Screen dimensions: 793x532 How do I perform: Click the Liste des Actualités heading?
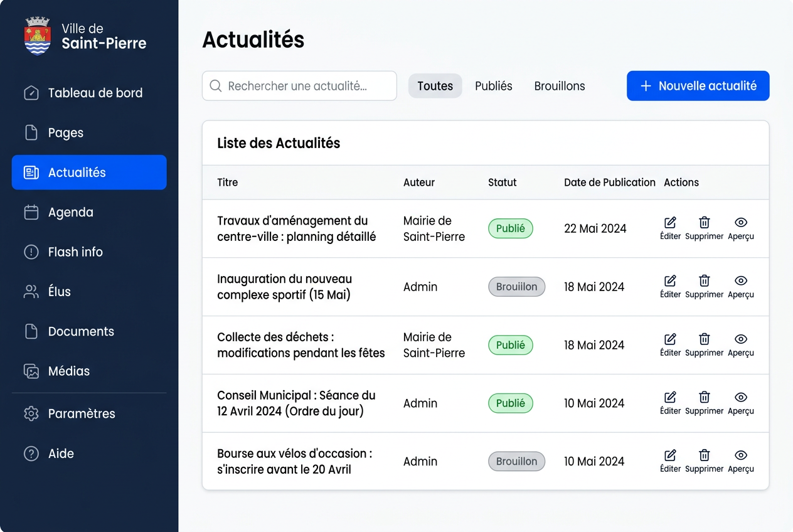point(279,143)
